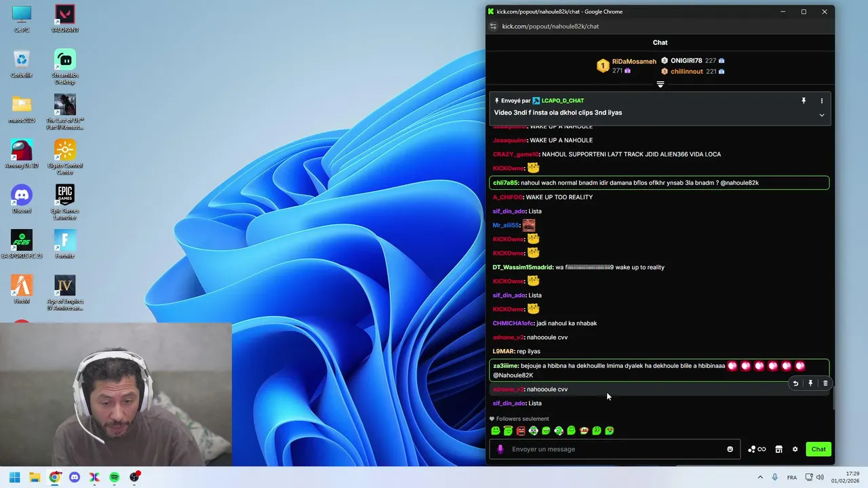The width and height of the screenshot is (868, 488).
Task: Open pinned message three-dot options
Action: click(x=822, y=101)
